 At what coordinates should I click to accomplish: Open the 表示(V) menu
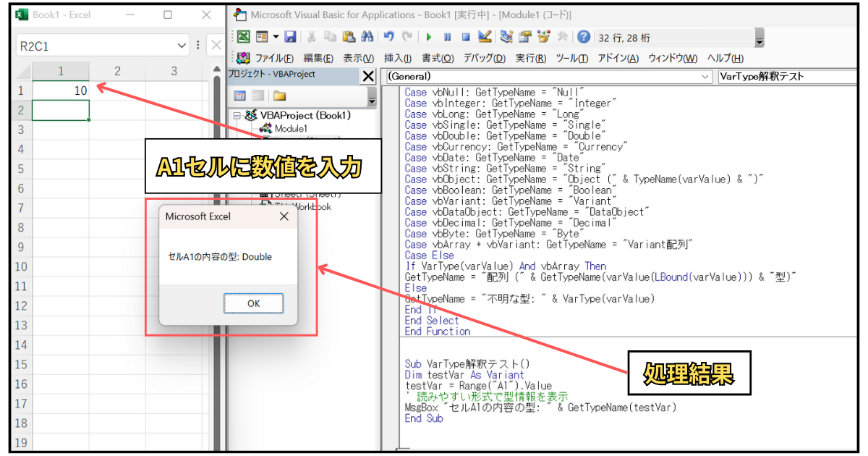click(359, 59)
